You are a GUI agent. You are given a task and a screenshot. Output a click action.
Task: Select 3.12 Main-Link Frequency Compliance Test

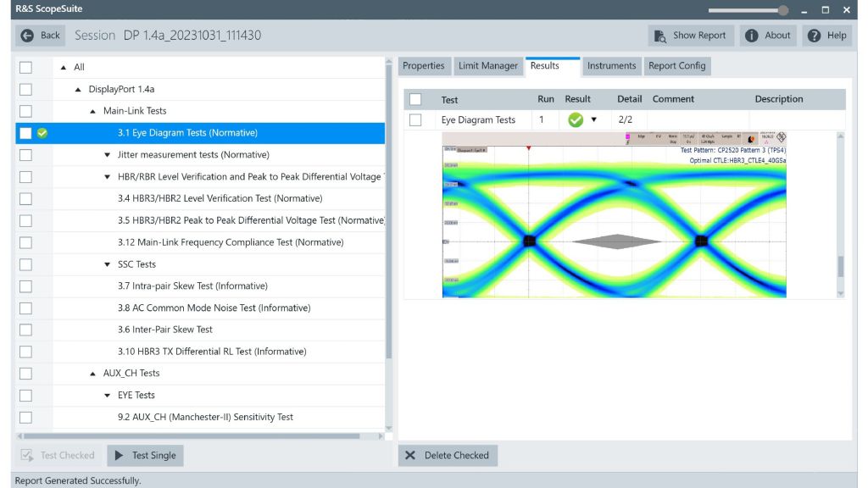[231, 242]
